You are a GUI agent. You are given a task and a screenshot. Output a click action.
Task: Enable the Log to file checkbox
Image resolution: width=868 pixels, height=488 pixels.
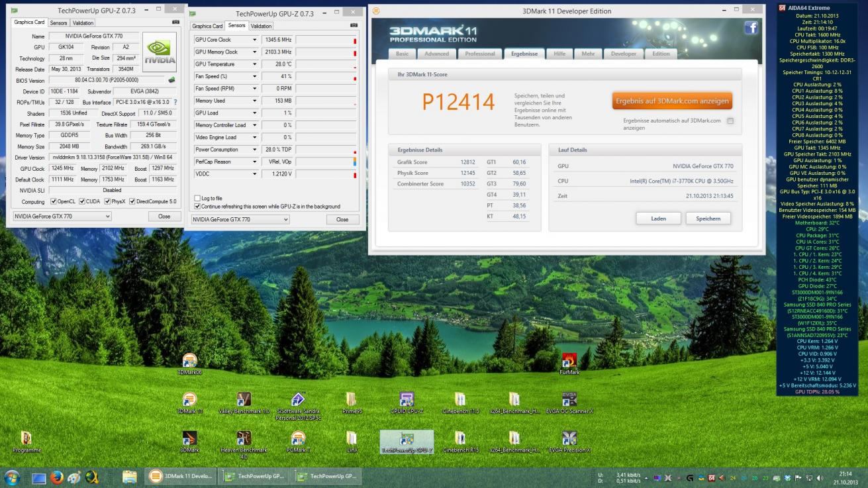pos(197,198)
